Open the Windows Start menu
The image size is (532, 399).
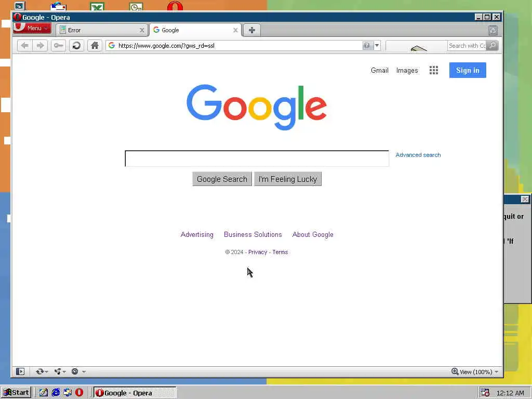click(x=16, y=393)
